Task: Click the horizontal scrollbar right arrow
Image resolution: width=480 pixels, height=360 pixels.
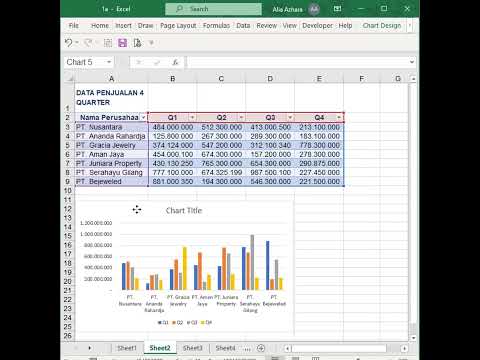Action: click(x=404, y=348)
